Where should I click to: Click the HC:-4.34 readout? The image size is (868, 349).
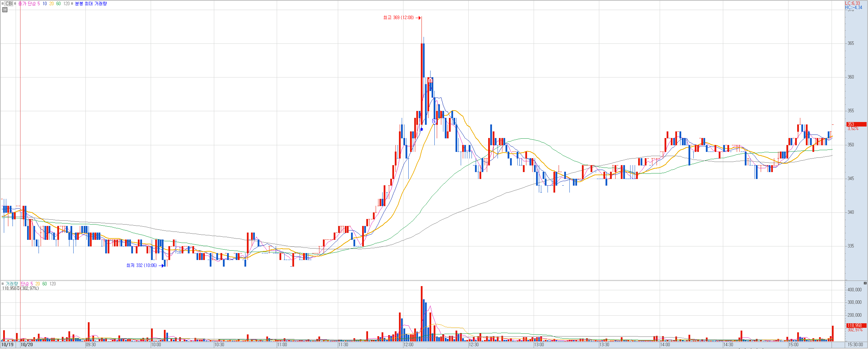(853, 7)
